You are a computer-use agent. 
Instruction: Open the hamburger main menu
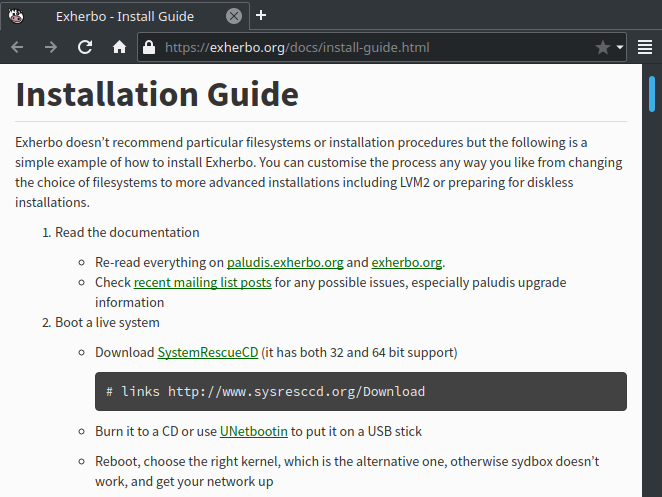(x=645, y=47)
